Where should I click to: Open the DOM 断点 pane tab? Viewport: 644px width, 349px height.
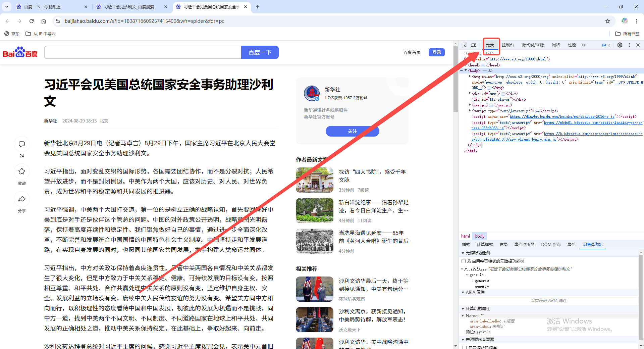coord(551,245)
